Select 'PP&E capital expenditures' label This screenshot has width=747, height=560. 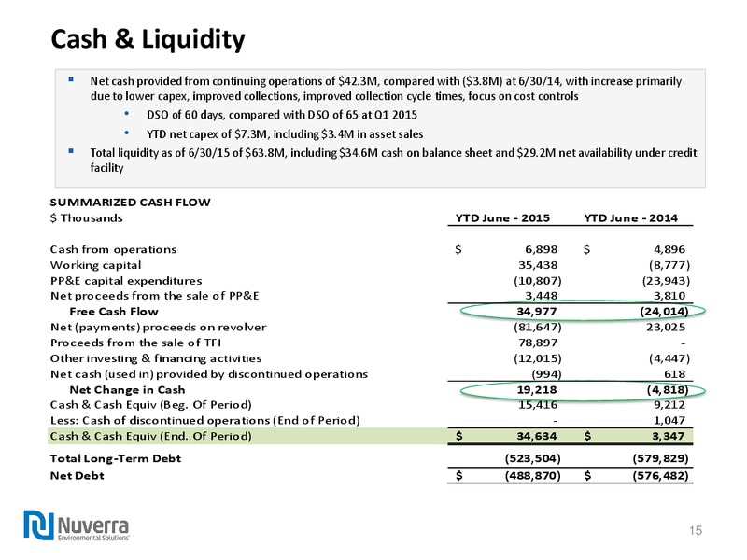[126, 281]
